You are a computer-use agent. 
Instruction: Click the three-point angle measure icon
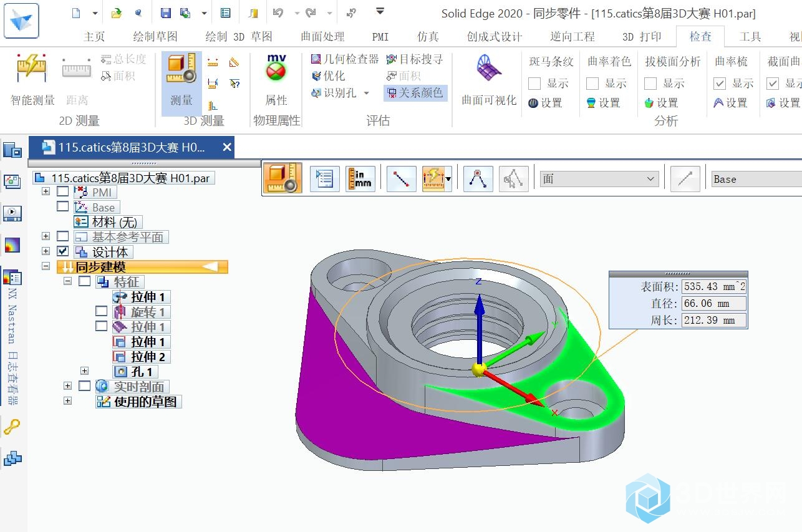click(x=478, y=179)
